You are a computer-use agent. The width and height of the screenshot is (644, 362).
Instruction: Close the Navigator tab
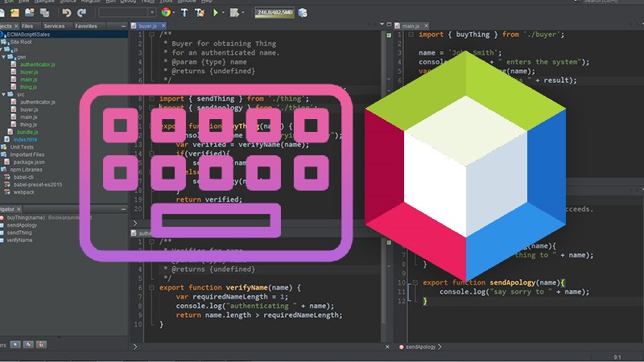coord(19,209)
